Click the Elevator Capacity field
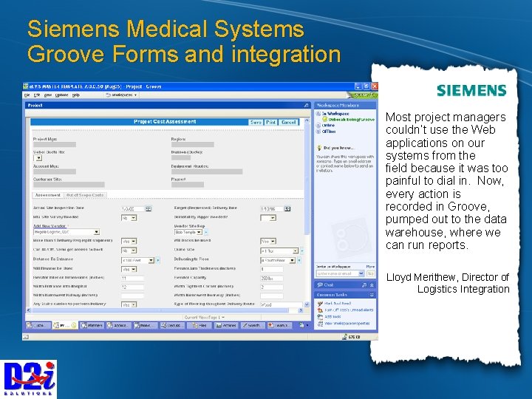 click(271, 279)
